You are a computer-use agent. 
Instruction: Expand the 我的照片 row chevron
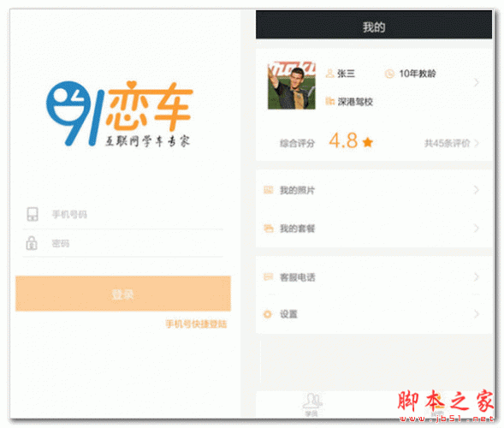point(477,190)
